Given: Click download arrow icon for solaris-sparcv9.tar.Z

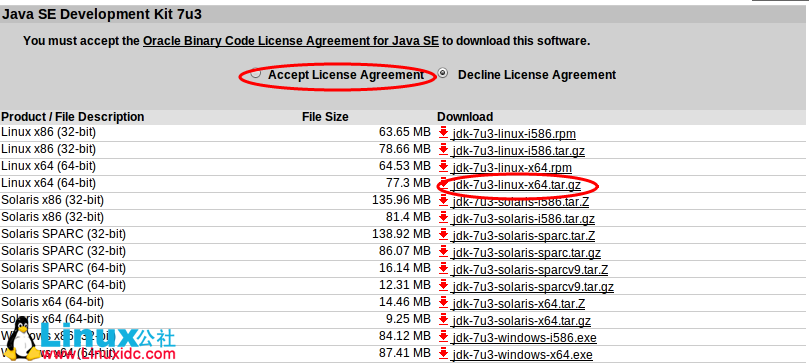Looking at the screenshot, I should coord(443,269).
